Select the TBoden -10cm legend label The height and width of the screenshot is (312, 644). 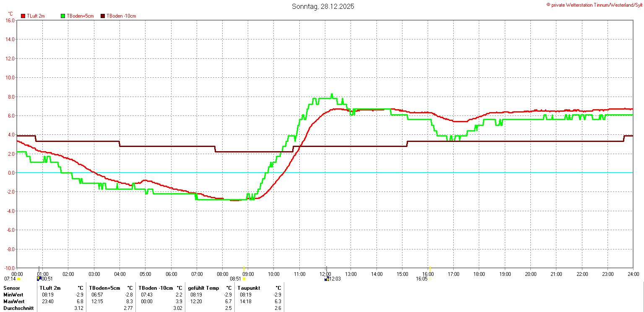121,16
